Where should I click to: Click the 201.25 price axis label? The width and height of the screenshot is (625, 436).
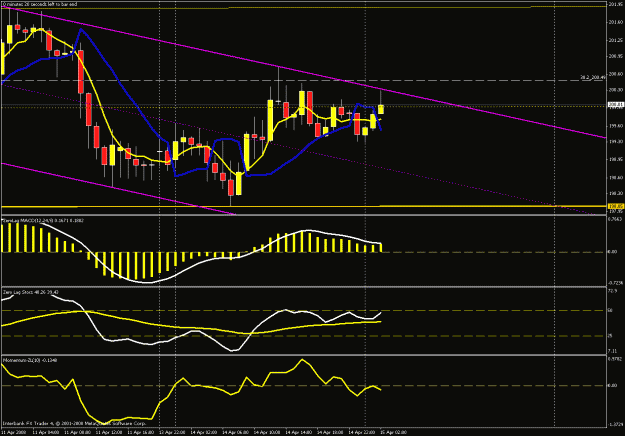[615, 40]
